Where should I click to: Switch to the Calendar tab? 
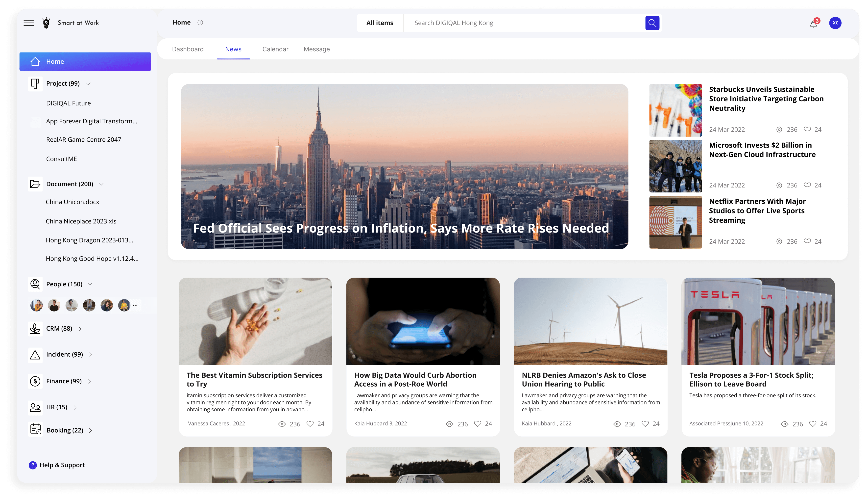(275, 49)
